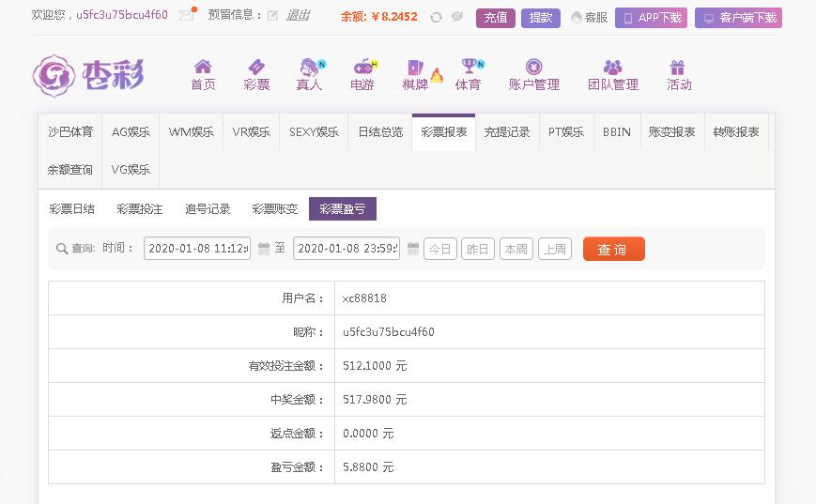Click the start time input field
This screenshot has width=816, height=504.
tap(197, 249)
